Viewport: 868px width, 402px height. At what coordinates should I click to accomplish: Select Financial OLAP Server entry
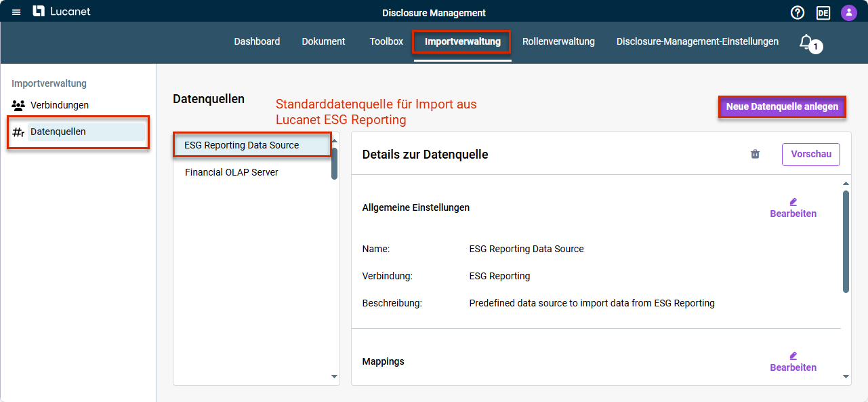point(252,172)
